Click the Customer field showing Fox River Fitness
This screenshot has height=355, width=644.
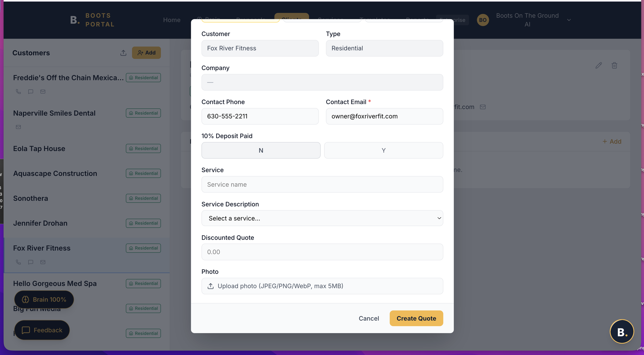[x=260, y=48]
